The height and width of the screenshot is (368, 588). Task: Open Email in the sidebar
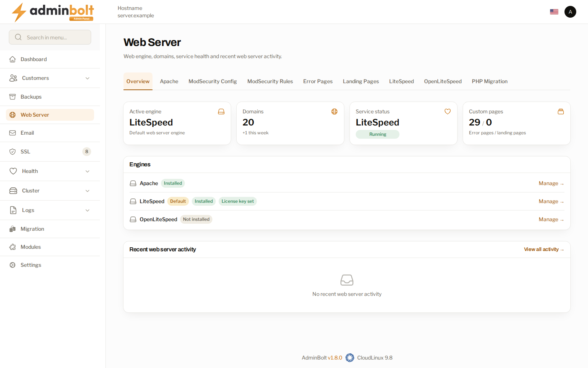pos(50,133)
